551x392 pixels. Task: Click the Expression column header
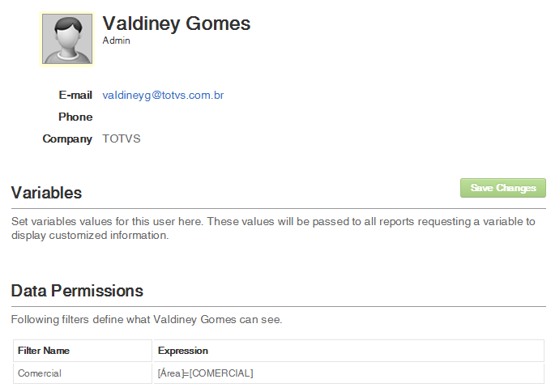(183, 351)
